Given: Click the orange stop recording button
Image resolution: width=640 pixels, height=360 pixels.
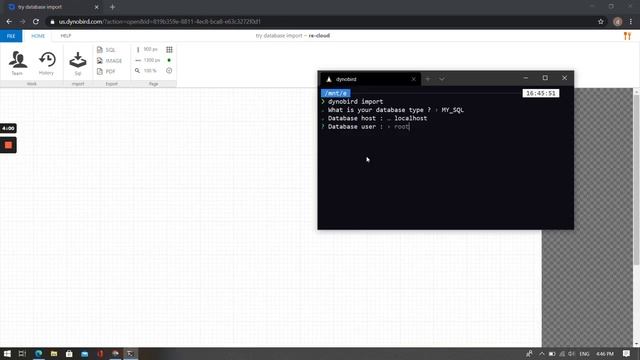Looking at the screenshot, I should pos(8,145).
